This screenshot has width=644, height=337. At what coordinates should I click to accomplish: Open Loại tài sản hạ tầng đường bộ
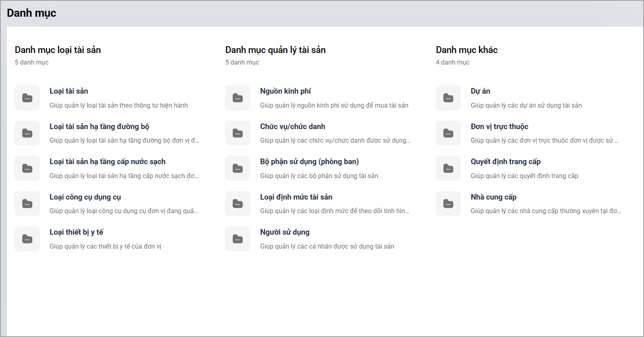pyautogui.click(x=99, y=127)
